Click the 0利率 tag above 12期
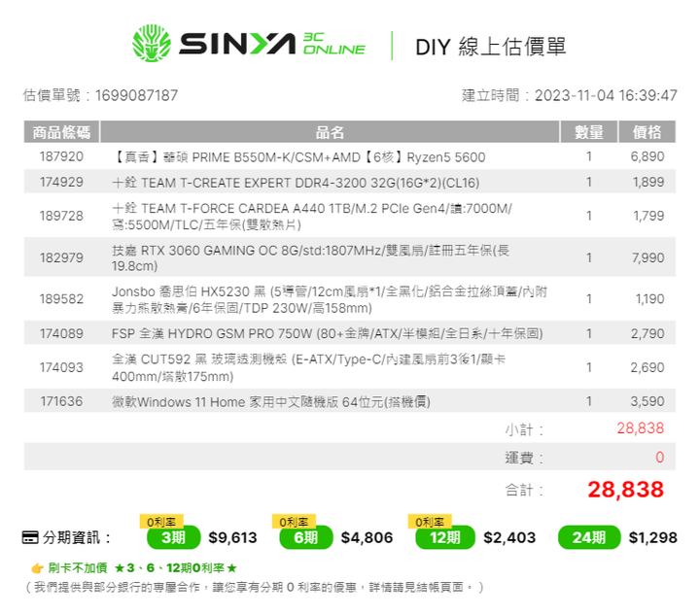Viewport: 700px width, 615px height. (x=430, y=522)
